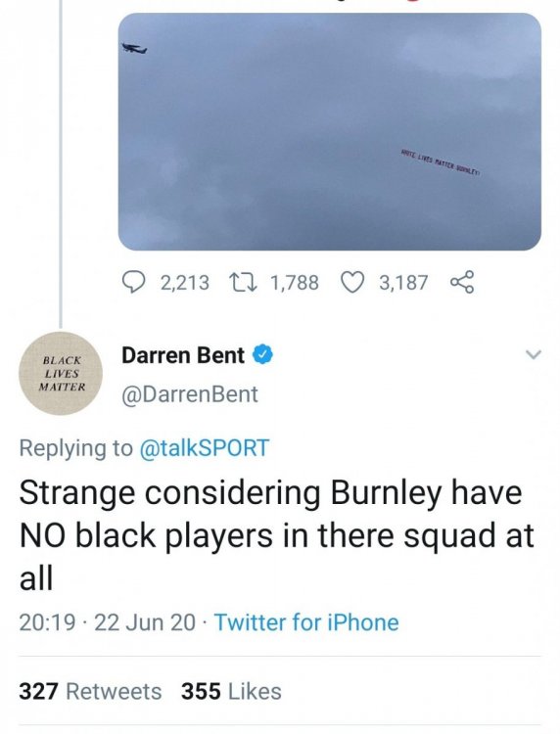Open the share icon under the photo
This screenshot has height=734, width=560.
(x=463, y=283)
